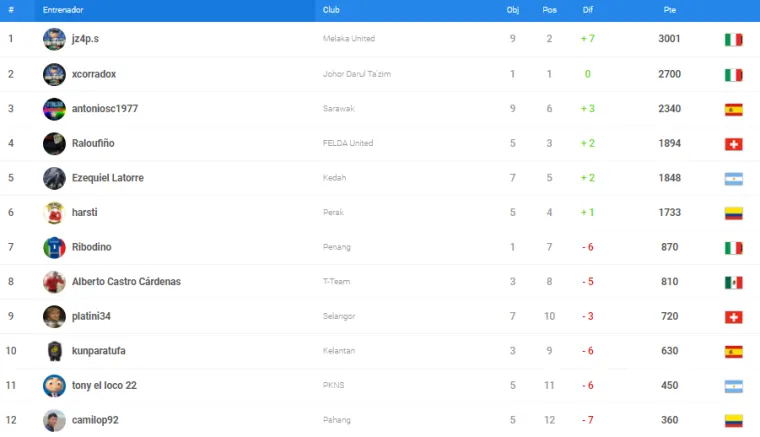Open antoniosc1977 profile avatar
This screenshot has height=437, width=760.
[x=54, y=109]
